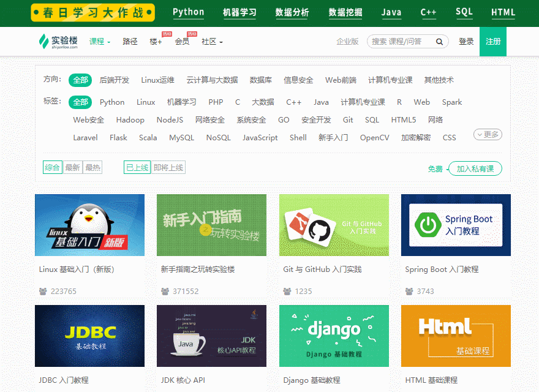Select the NodeJS tag

point(170,119)
